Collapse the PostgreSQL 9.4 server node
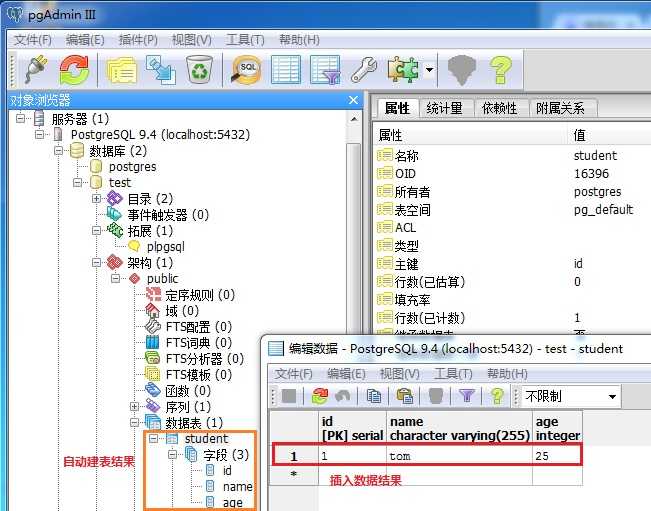Viewport: 651px width, 511px height. (x=39, y=134)
